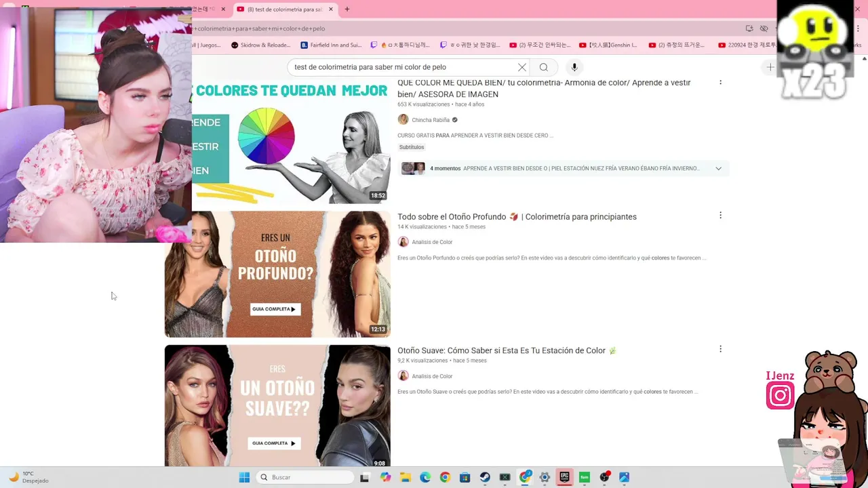Click the magnifying glass search button

pyautogui.click(x=544, y=67)
